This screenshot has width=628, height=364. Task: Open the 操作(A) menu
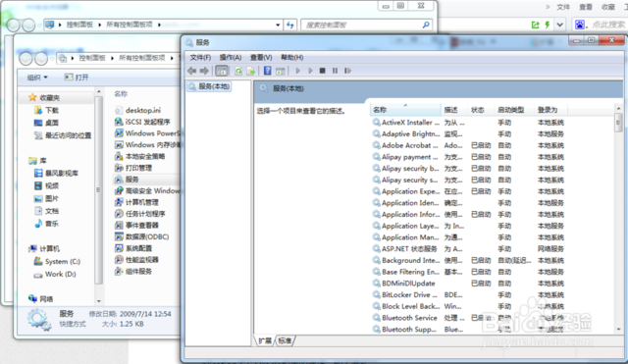click(x=231, y=57)
